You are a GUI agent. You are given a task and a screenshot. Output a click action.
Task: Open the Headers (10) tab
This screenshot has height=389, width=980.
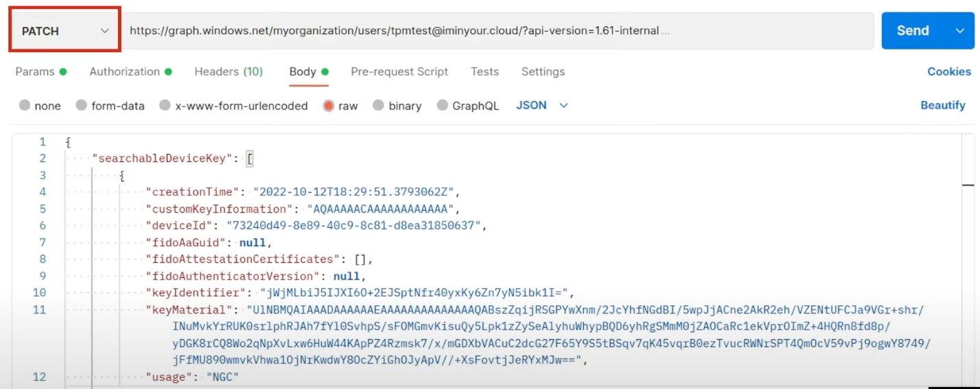[228, 71]
